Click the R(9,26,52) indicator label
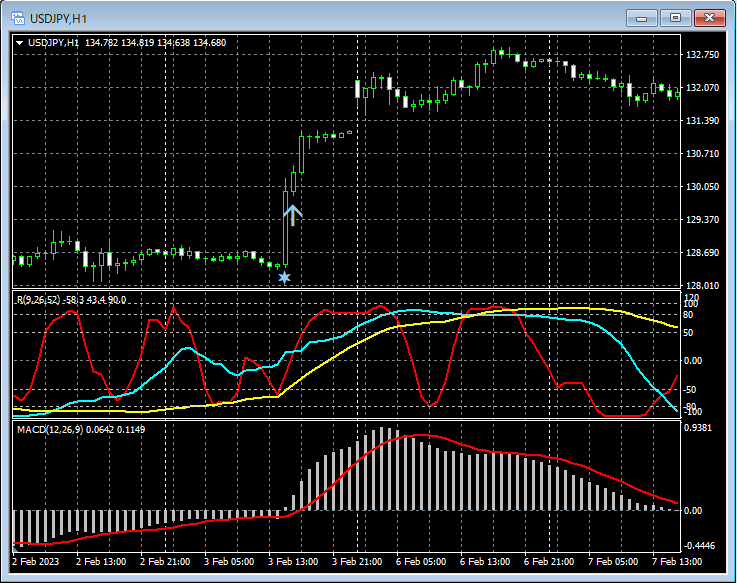 (x=40, y=299)
